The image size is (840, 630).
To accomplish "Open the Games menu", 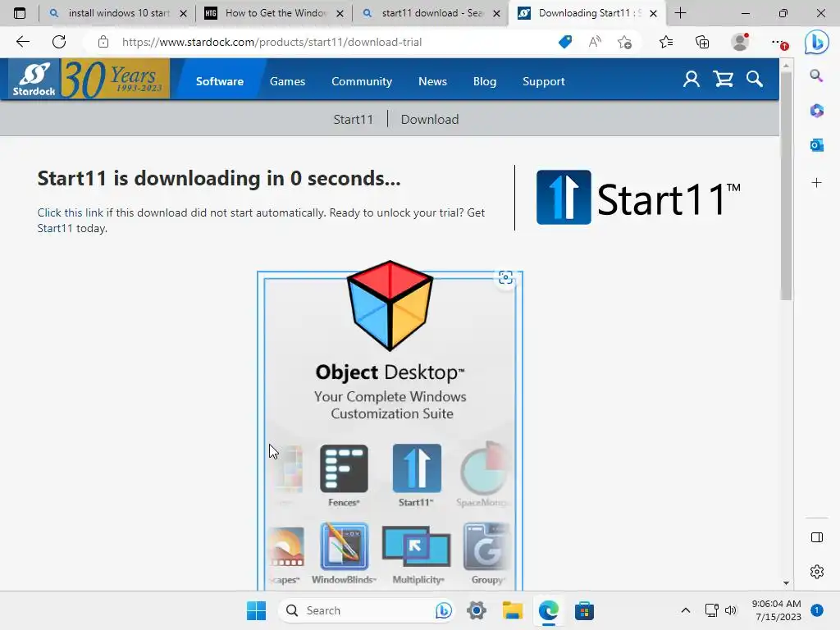I will pyautogui.click(x=287, y=81).
